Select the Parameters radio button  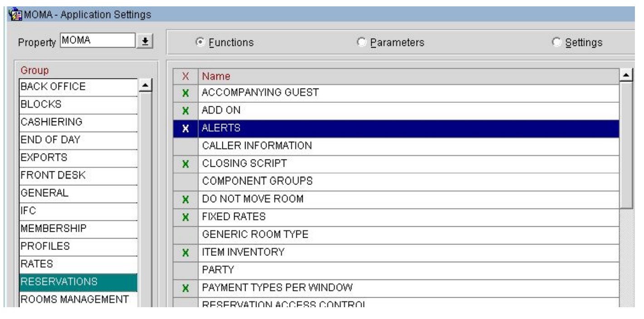click(x=362, y=42)
